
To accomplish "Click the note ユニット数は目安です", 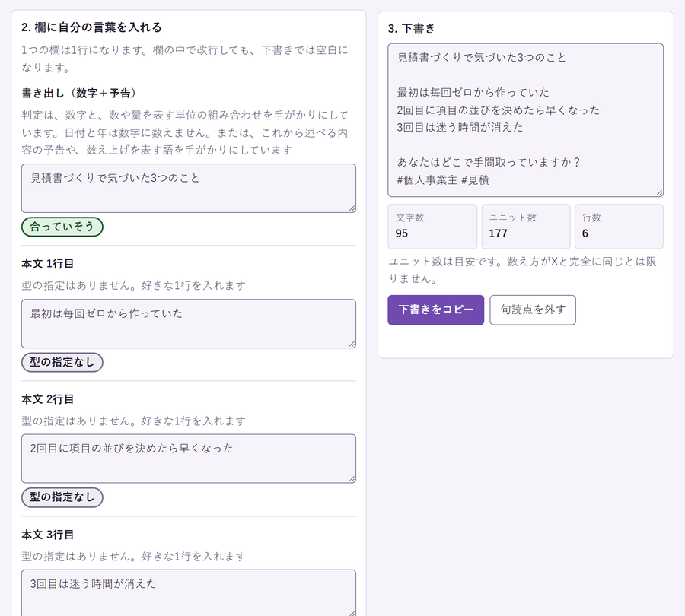I will (x=522, y=270).
